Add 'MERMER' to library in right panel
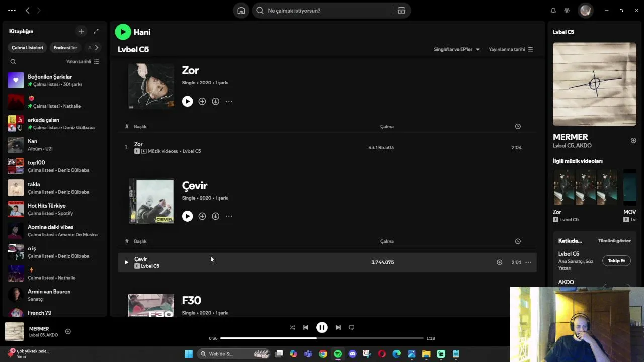This screenshot has width=644, height=362. click(633, 141)
